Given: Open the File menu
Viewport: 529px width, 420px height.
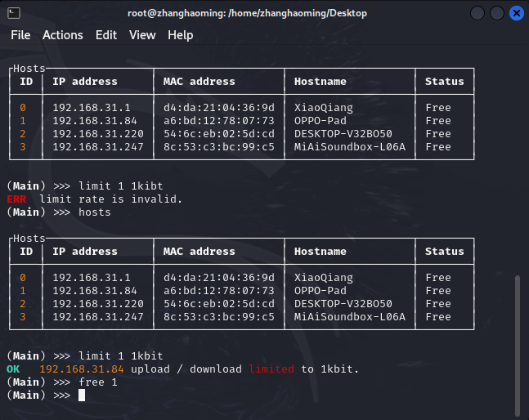Looking at the screenshot, I should [20, 35].
